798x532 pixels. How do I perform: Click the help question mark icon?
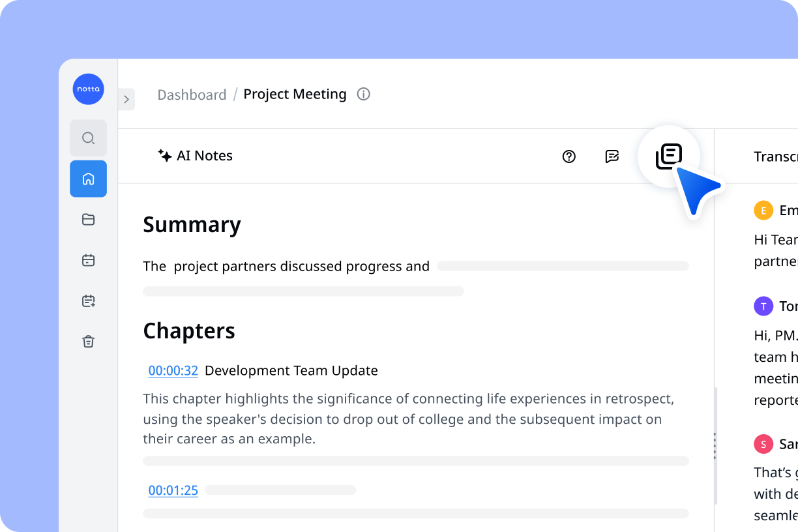pyautogui.click(x=569, y=156)
